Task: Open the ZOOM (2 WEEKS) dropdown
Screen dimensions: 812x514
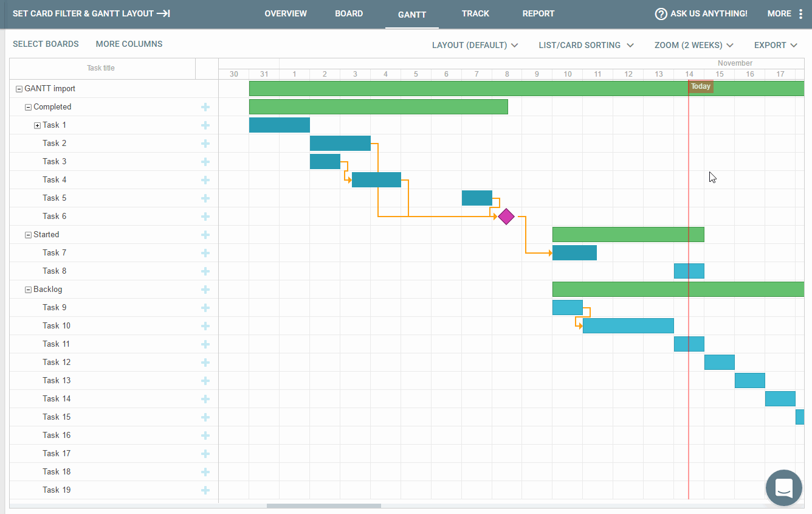Action: point(693,45)
